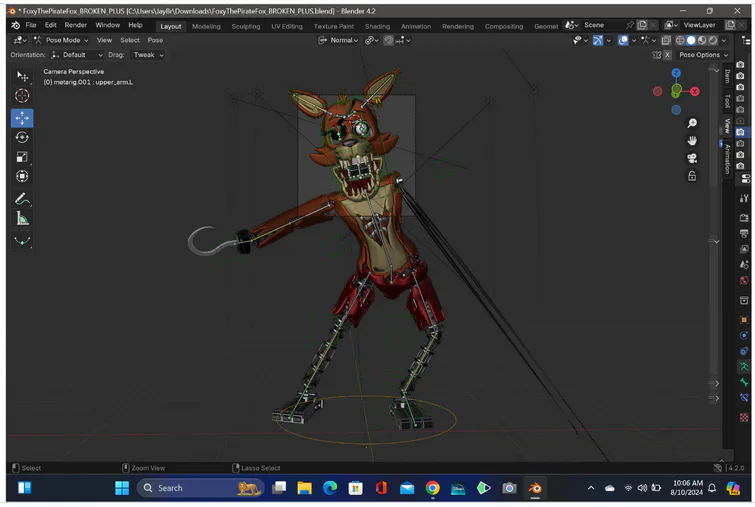The height and width of the screenshot is (507, 755).
Task: Select the Rotate tool
Action: pyautogui.click(x=22, y=138)
